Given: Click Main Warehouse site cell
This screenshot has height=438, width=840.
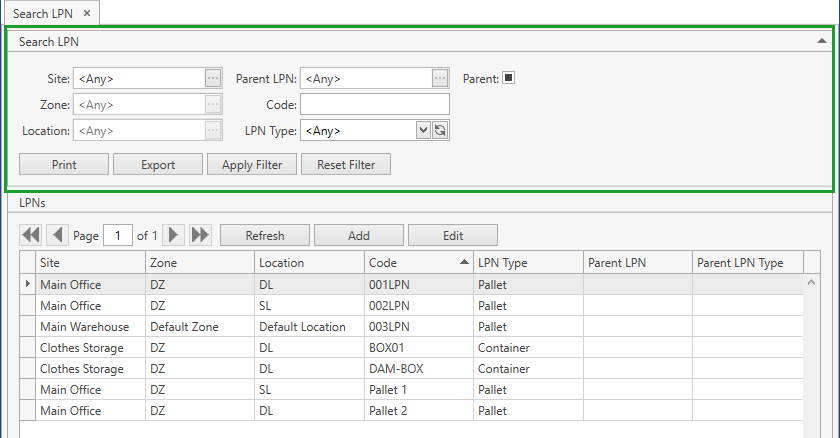Looking at the screenshot, I should pyautogui.click(x=90, y=327).
